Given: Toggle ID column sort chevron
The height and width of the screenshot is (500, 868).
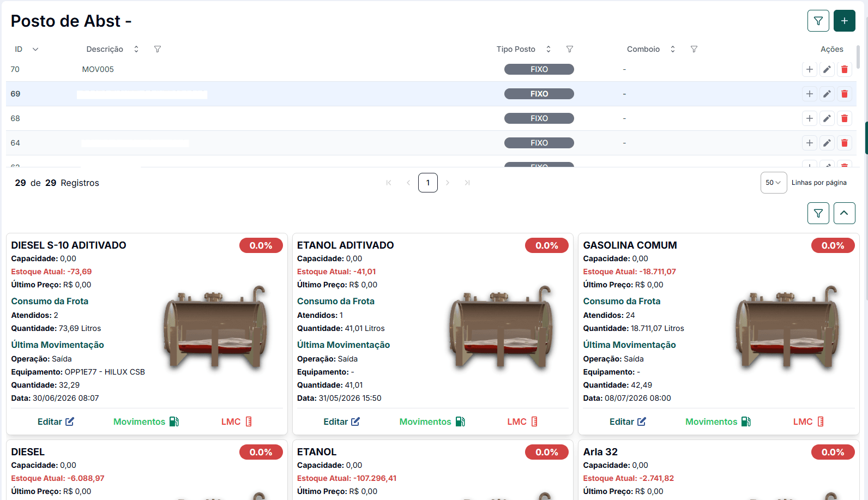Looking at the screenshot, I should tap(35, 49).
